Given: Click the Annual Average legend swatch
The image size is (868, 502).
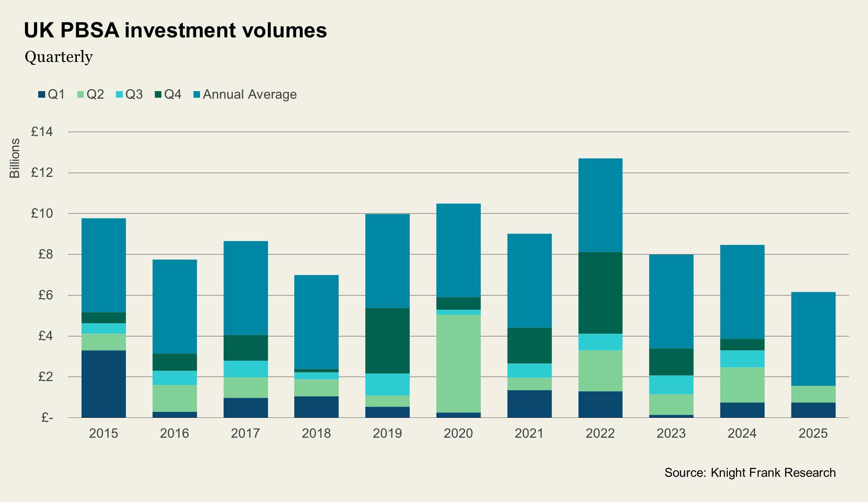Looking at the screenshot, I should point(197,94).
